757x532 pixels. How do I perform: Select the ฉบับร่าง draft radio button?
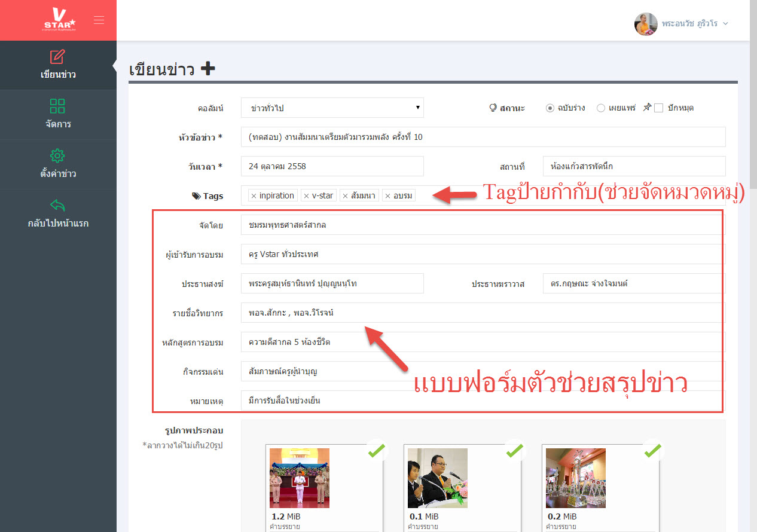[550, 108]
